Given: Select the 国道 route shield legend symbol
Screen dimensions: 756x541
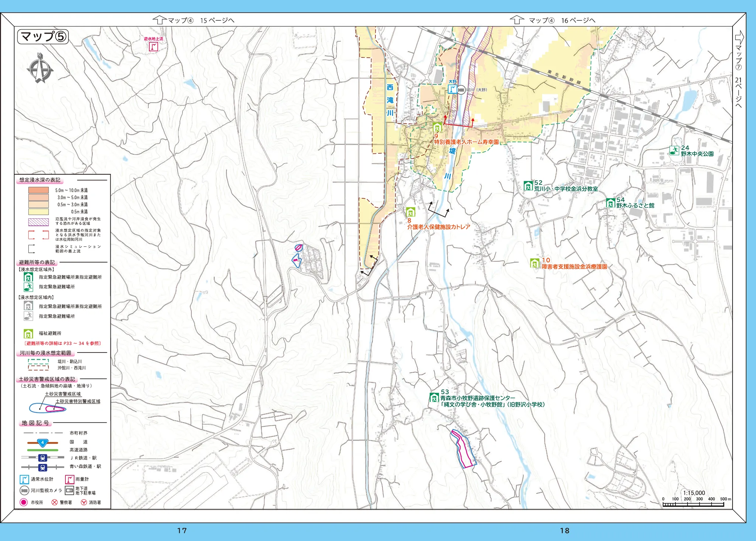Looking at the screenshot, I should [43, 442].
